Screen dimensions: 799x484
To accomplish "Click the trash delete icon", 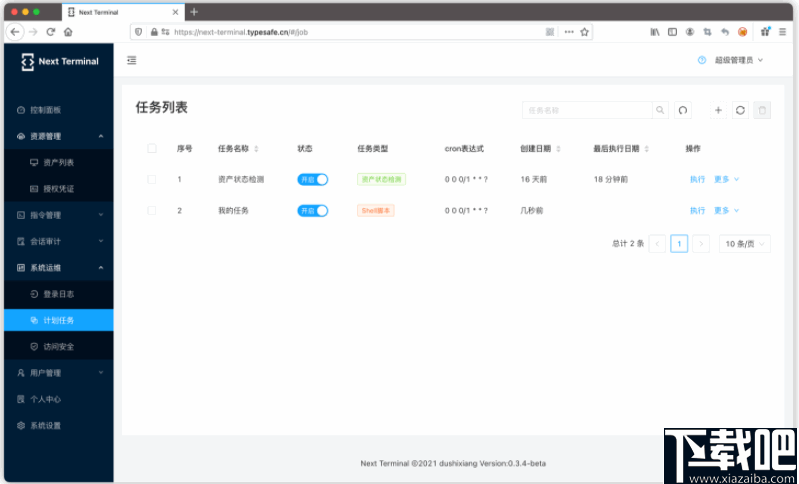I will (x=762, y=110).
